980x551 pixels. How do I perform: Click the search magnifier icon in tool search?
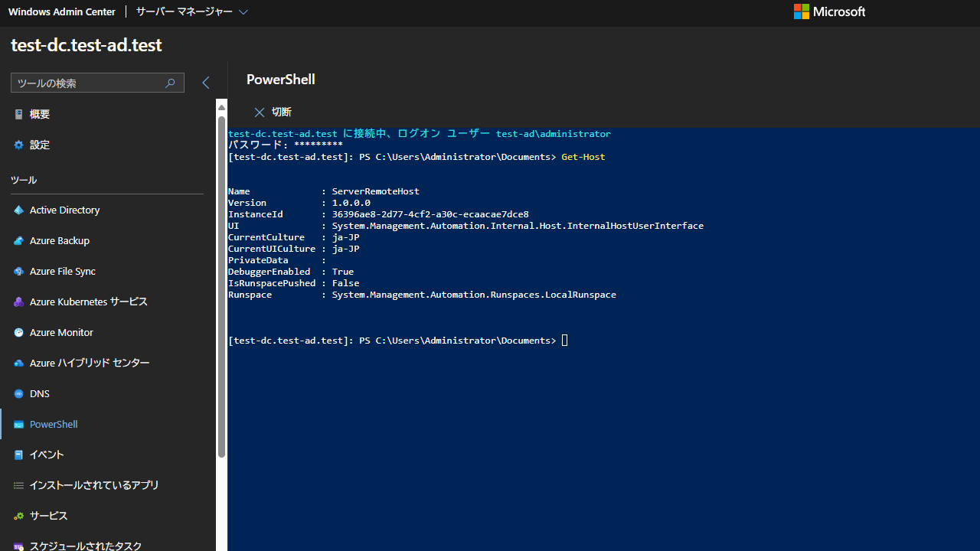[x=170, y=83]
